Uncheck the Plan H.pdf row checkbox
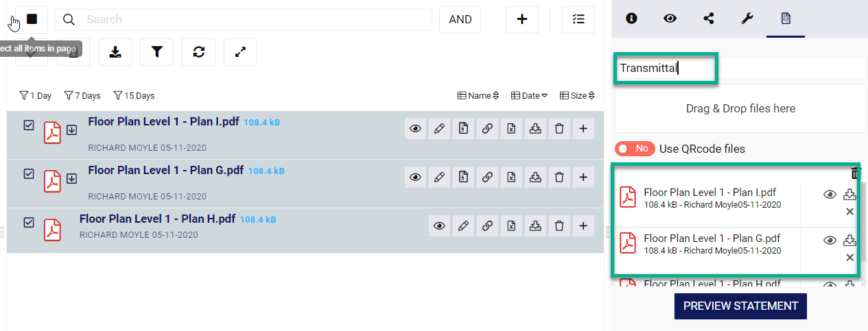868x331 pixels. coord(29,222)
